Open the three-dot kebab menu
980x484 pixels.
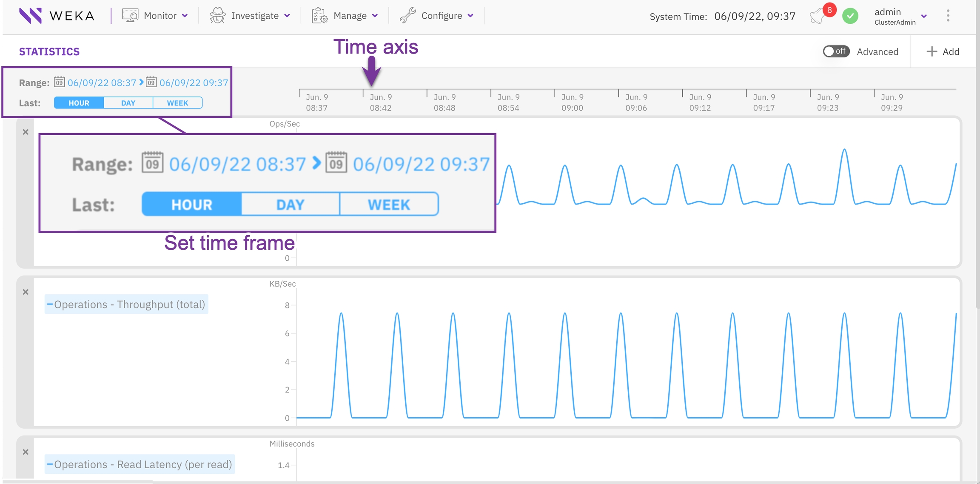pos(948,16)
